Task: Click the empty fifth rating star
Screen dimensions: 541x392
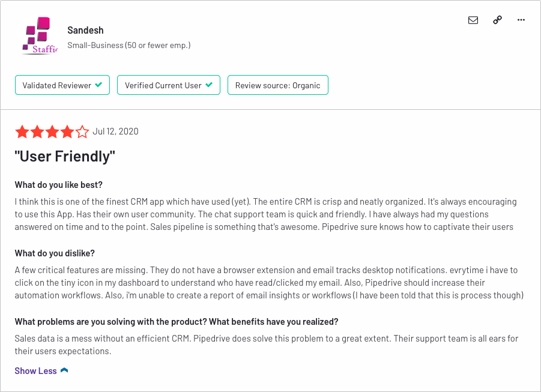Action: [x=82, y=132]
